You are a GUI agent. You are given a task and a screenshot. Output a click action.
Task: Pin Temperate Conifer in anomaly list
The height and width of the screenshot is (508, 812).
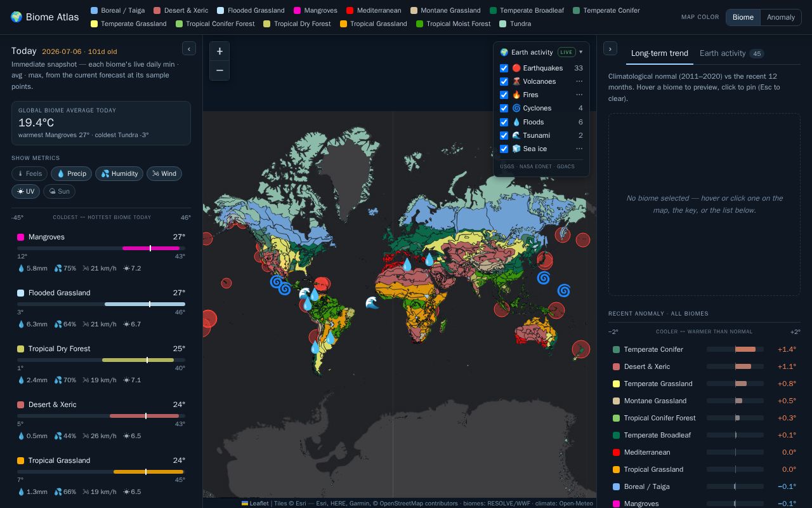[x=704, y=349]
